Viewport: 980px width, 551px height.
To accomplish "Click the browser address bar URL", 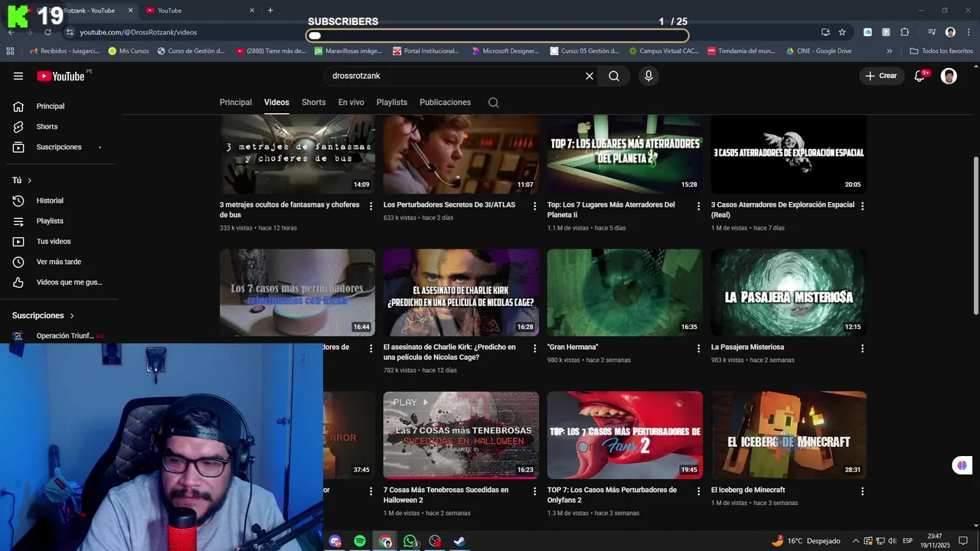I will tap(139, 32).
